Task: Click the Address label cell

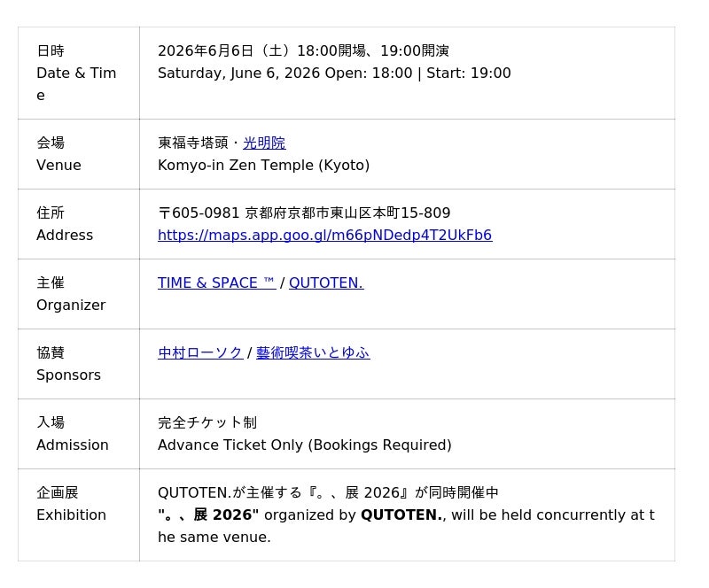Action: [x=79, y=224]
